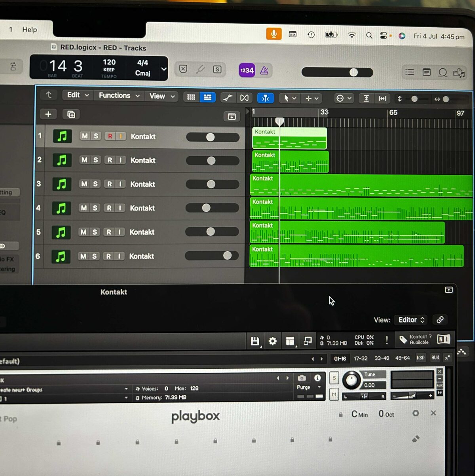Open the media browsers icon

[x=459, y=73]
